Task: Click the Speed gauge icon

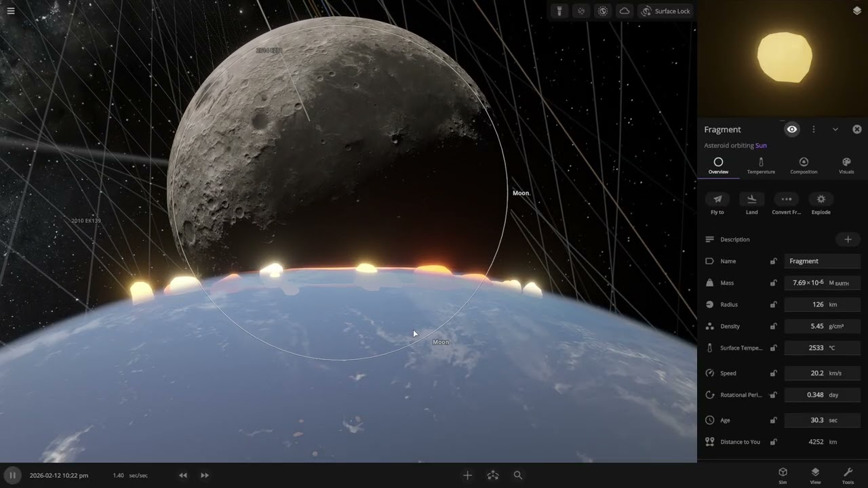Action: [710, 373]
